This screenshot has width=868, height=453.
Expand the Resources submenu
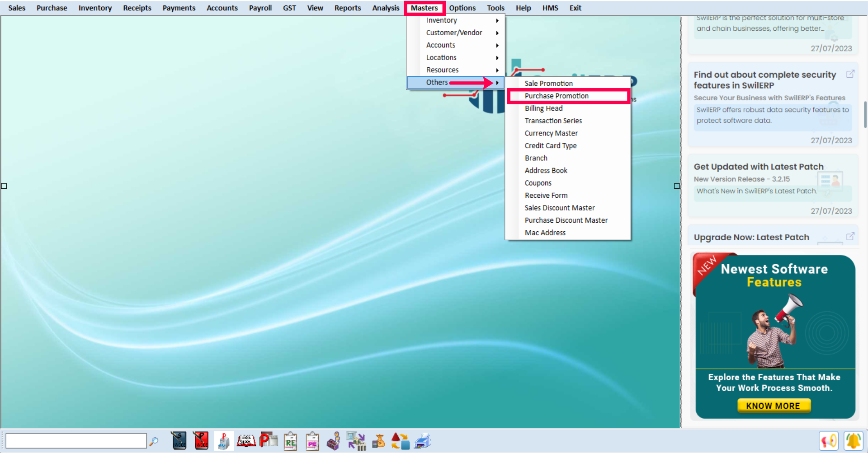pos(456,70)
